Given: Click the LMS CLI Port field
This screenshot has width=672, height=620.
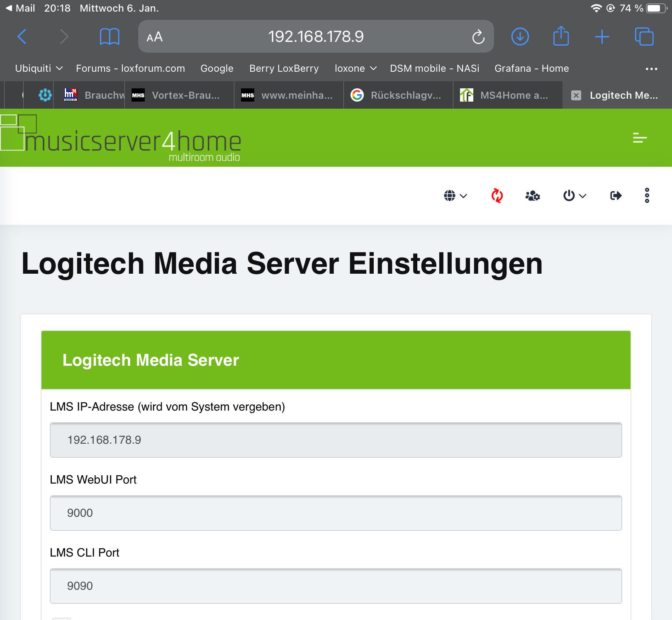Looking at the screenshot, I should point(336,586).
